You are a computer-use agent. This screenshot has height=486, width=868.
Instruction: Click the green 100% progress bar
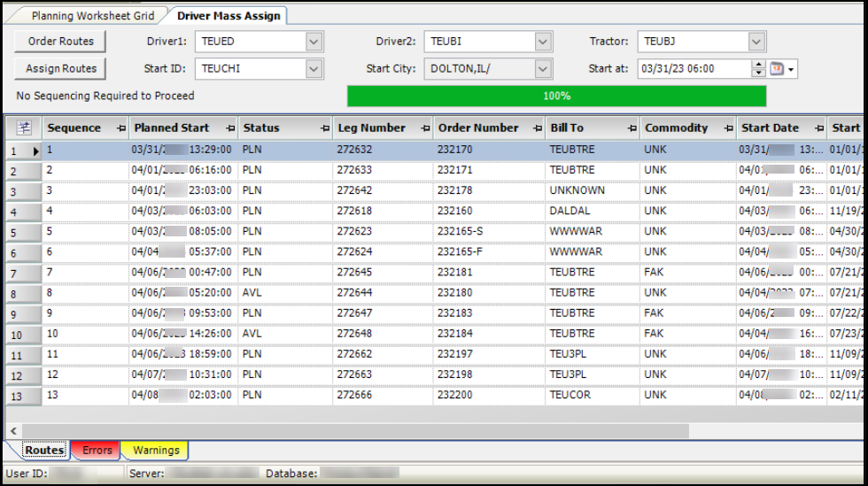(556, 96)
